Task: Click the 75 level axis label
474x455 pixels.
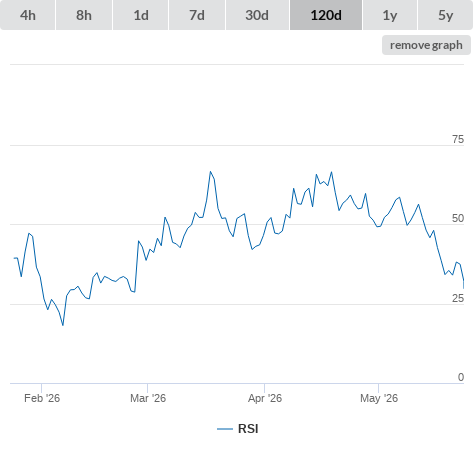Action: tap(458, 139)
